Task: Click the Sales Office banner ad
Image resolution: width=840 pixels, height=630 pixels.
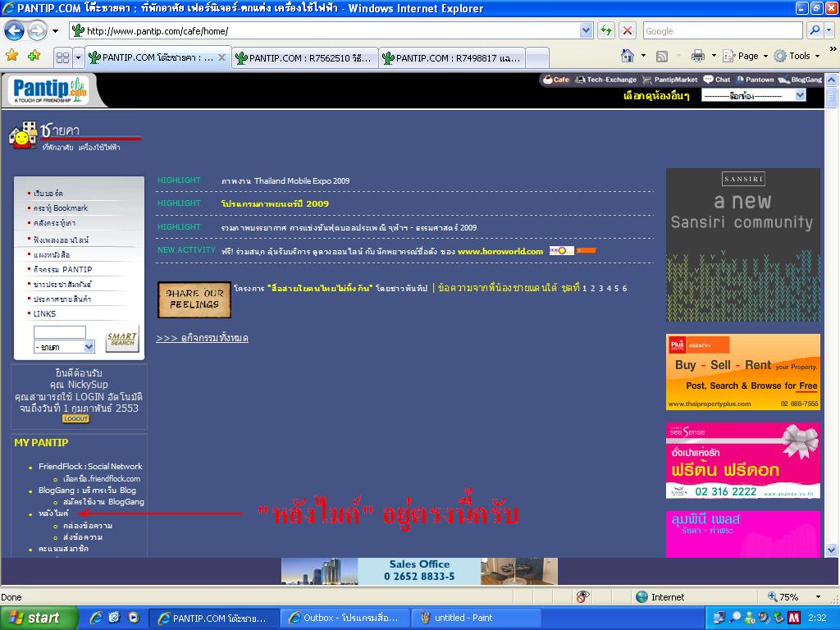Action: [419, 571]
